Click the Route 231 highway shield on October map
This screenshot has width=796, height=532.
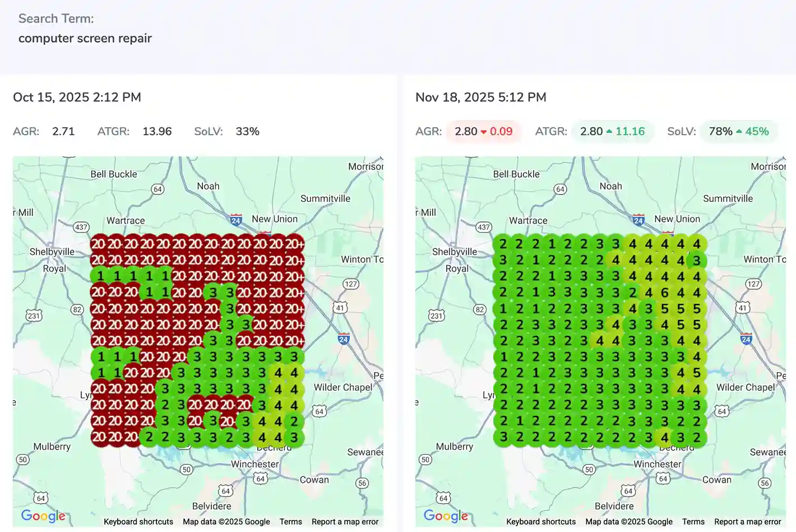[x=33, y=315]
